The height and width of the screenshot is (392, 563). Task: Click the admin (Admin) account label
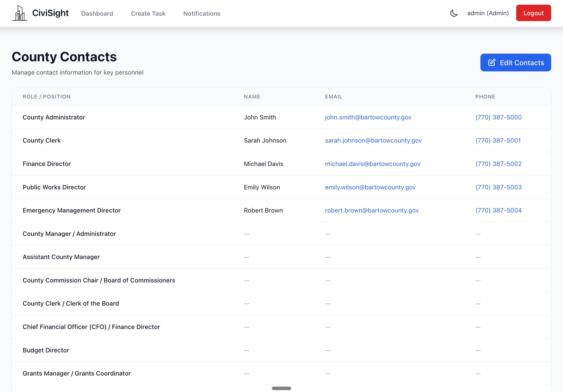(488, 13)
